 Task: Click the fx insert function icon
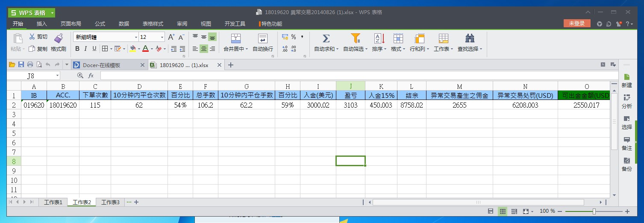point(91,76)
